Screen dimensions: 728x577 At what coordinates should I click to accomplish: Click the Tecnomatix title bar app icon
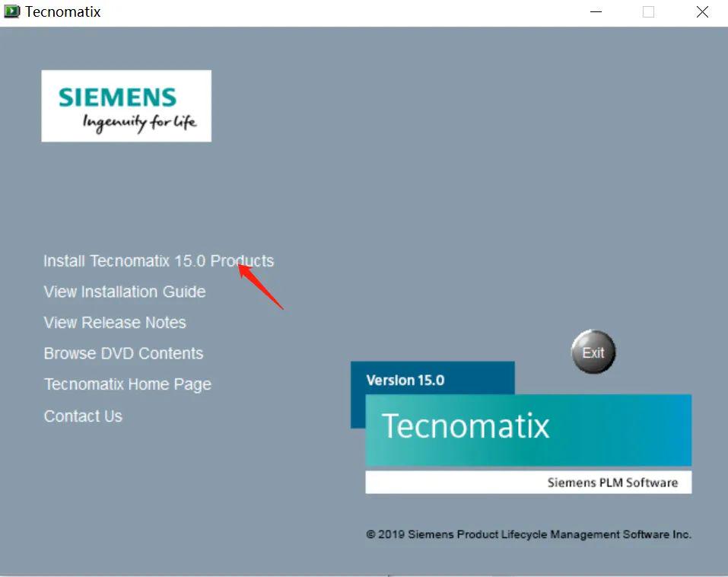11,11
